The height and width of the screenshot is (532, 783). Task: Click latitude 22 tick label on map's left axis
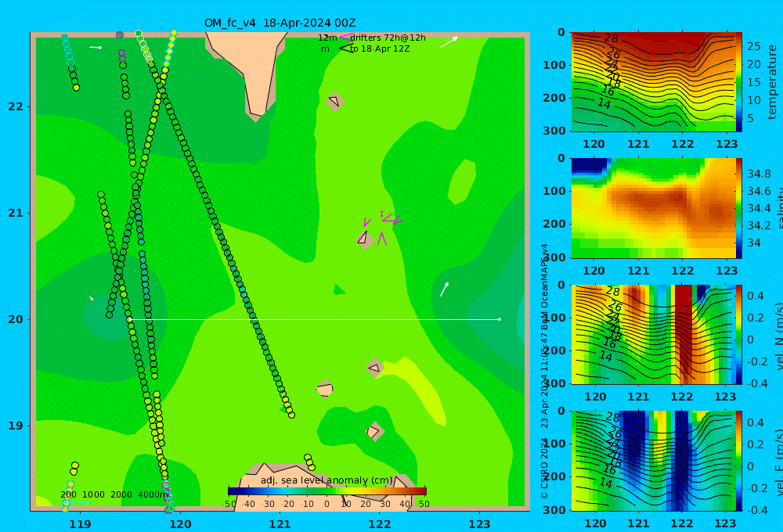[16, 107]
